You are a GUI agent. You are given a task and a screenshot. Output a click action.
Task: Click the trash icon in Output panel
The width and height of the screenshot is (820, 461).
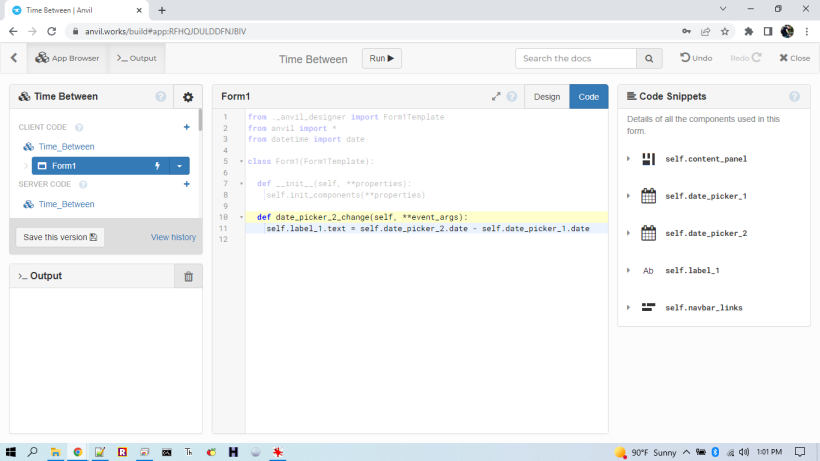pos(187,276)
